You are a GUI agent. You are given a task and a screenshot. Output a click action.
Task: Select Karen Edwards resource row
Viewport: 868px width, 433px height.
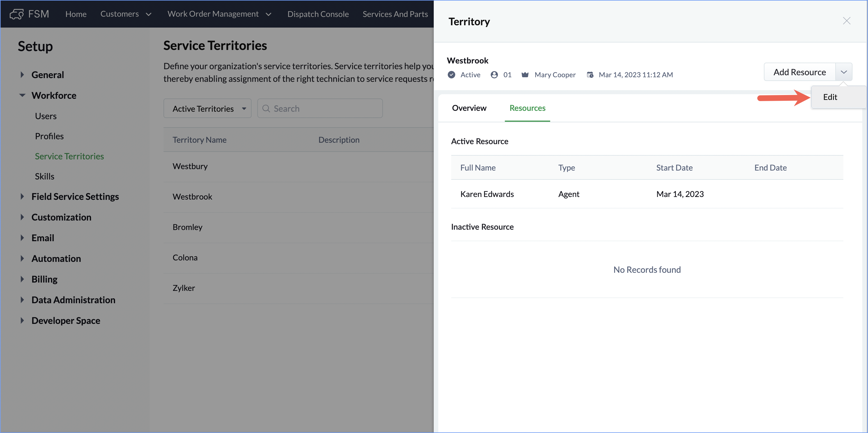486,194
